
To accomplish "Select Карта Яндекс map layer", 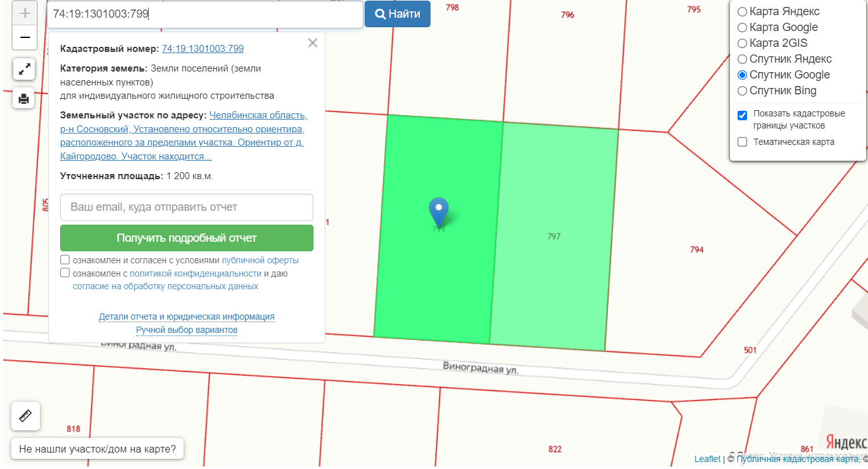I will pyautogui.click(x=742, y=11).
